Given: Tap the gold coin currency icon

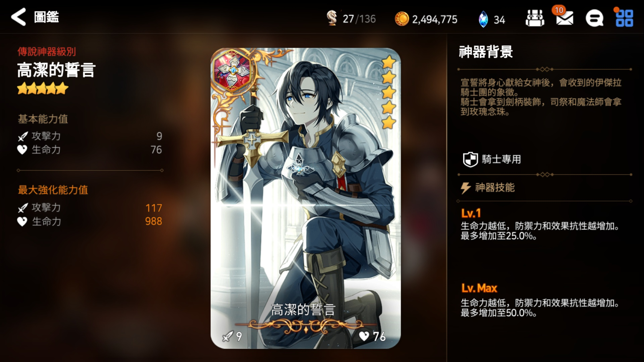Looking at the screenshot, I should tap(401, 19).
